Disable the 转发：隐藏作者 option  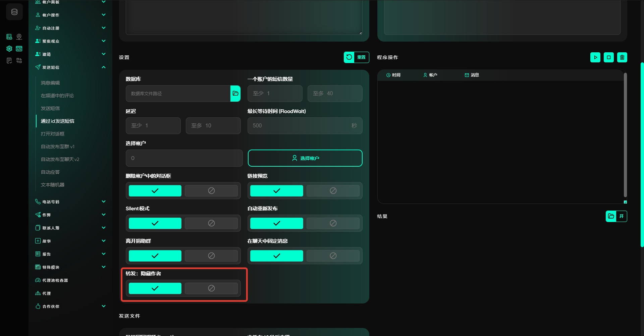(x=211, y=288)
